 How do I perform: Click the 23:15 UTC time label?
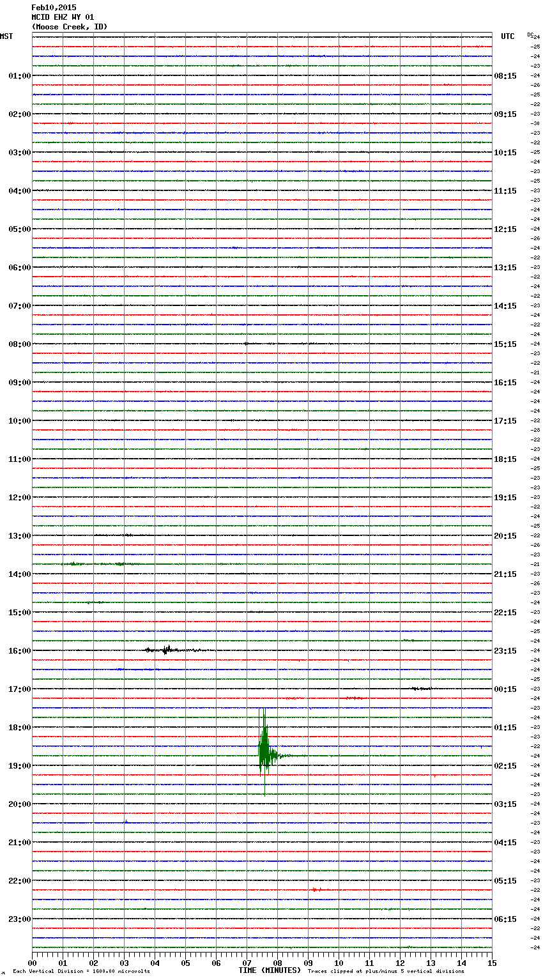(x=505, y=651)
